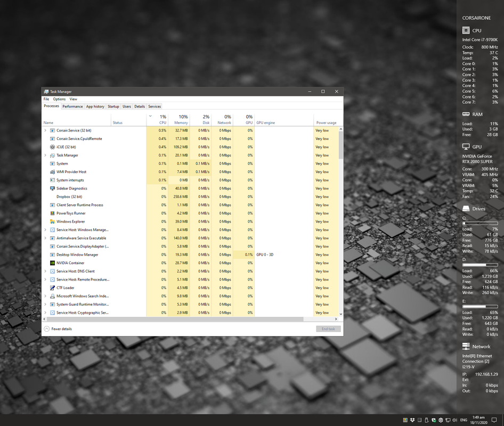Collapse view with Fewer details chevron
This screenshot has width=504, height=426.
[x=46, y=329]
